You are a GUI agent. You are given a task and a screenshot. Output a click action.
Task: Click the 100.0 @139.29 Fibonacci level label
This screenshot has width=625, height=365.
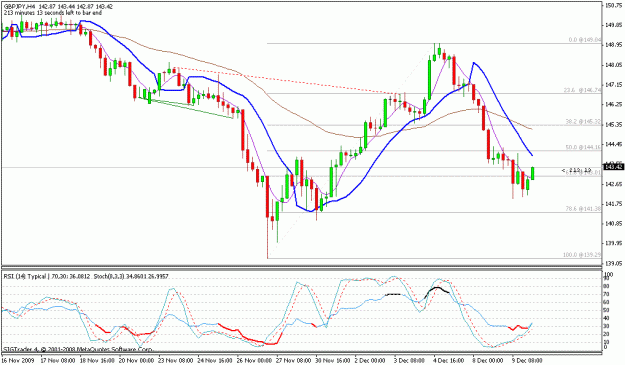582,255
